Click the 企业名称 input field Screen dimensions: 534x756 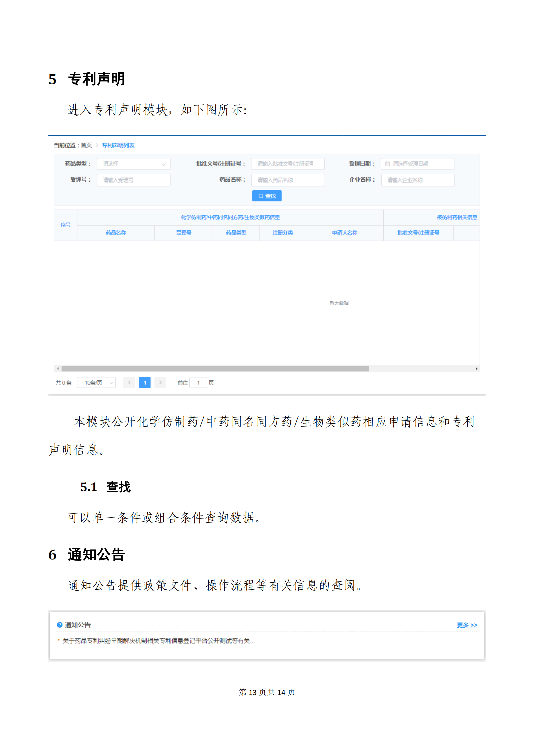pos(418,180)
